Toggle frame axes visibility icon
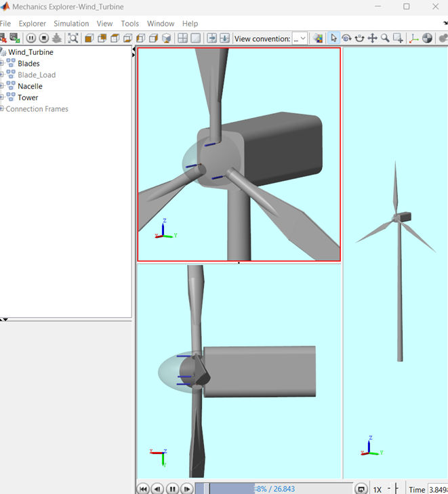 (x=413, y=39)
